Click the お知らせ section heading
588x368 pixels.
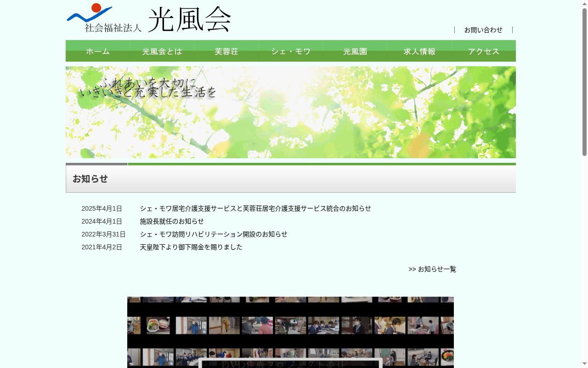pyautogui.click(x=90, y=179)
